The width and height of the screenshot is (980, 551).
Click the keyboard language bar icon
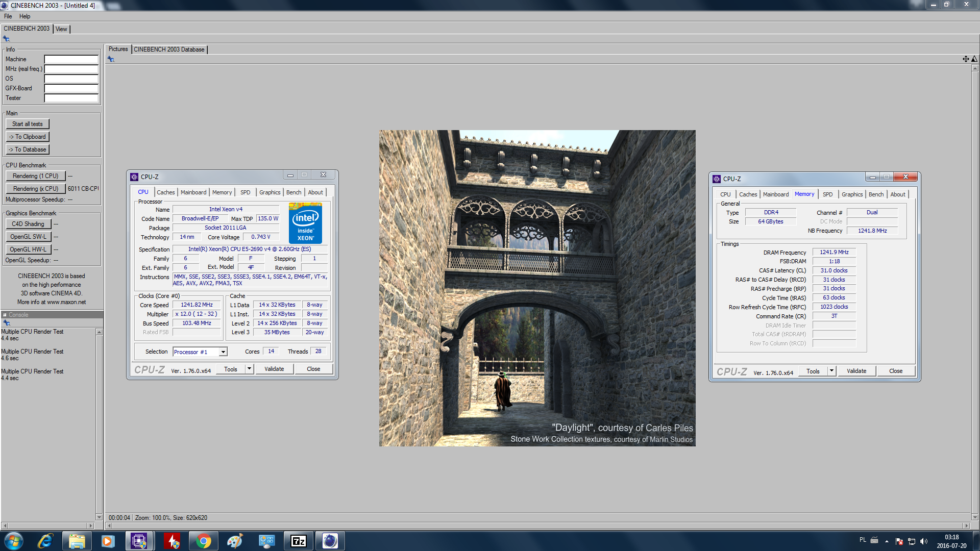click(x=874, y=540)
